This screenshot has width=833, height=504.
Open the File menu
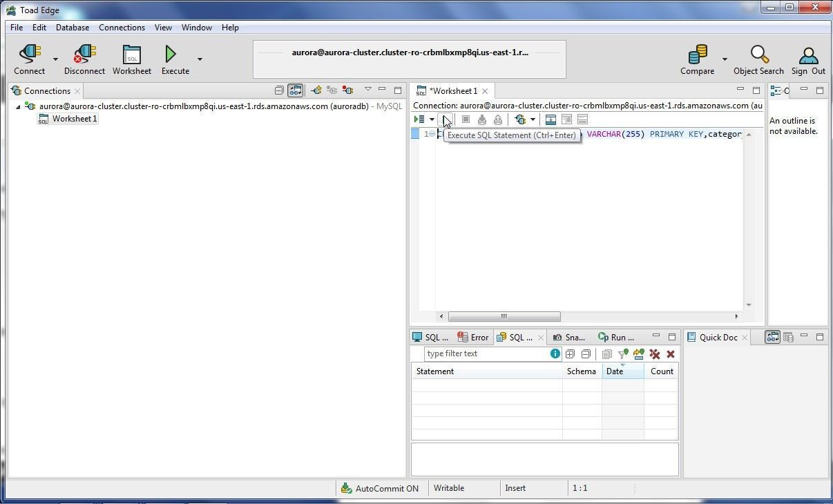(17, 28)
